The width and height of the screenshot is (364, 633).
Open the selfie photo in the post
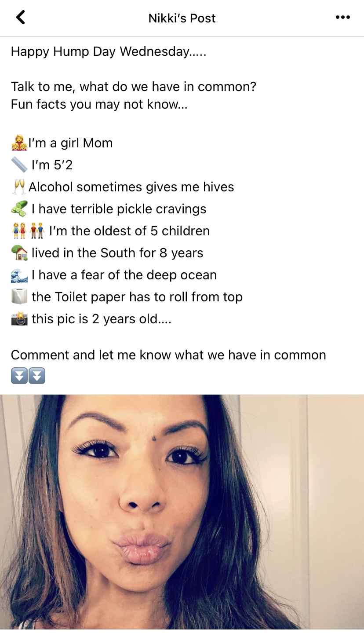[182, 512]
